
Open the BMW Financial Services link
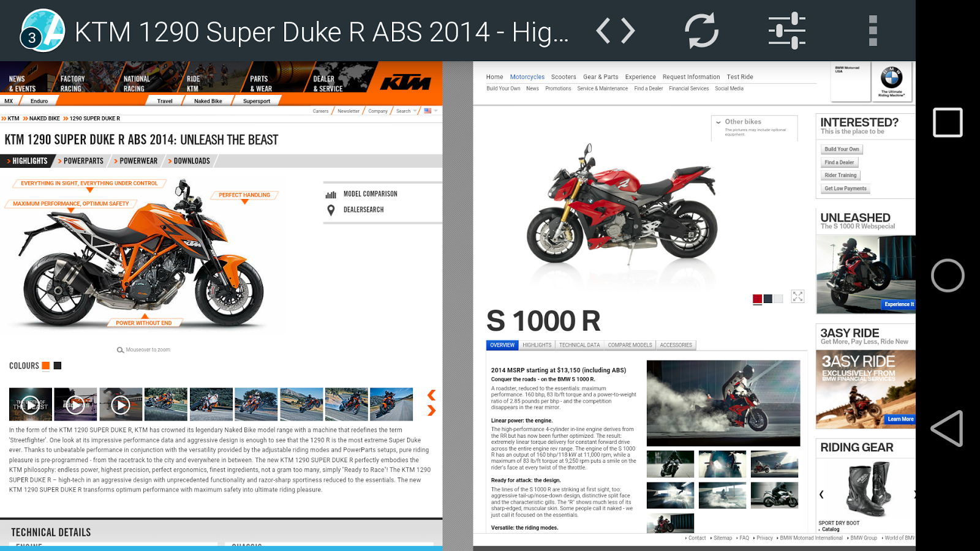click(688, 88)
